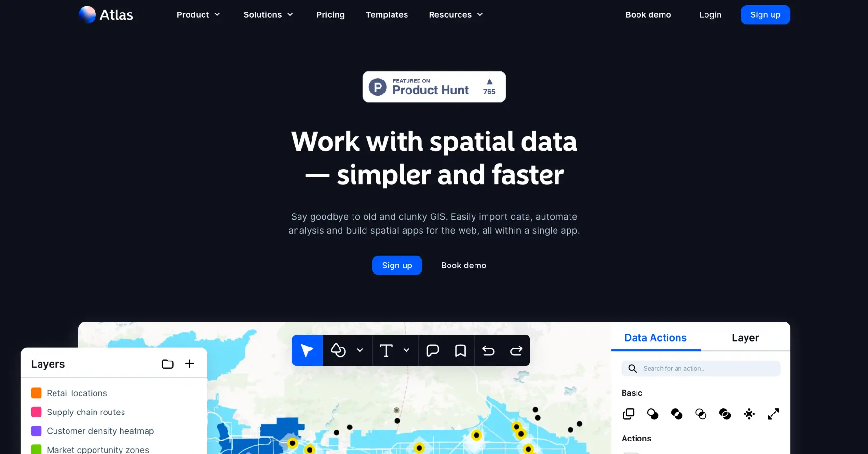Expand the Resources menu
Viewport: 868px width, 454px height.
pos(456,15)
